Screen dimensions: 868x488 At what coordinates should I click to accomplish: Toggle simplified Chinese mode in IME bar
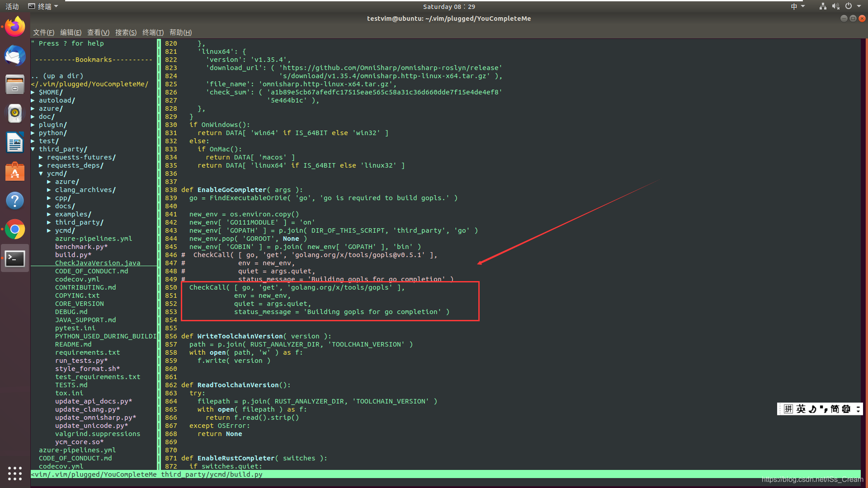click(835, 409)
